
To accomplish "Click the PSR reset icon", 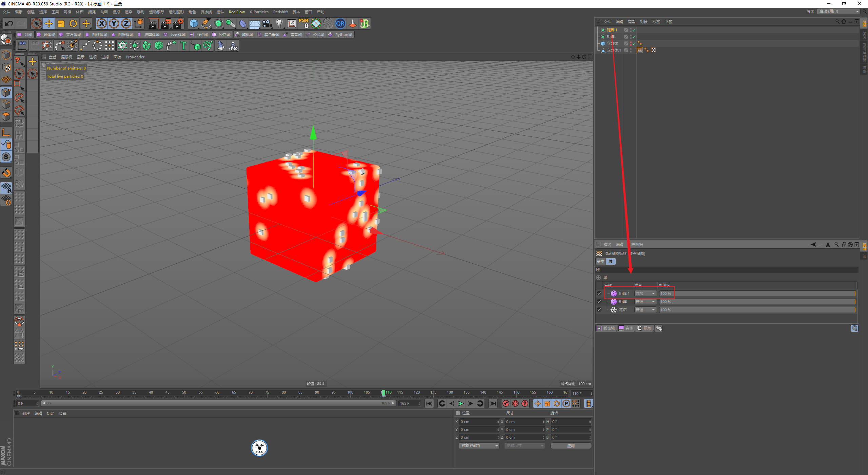I will tap(304, 23).
